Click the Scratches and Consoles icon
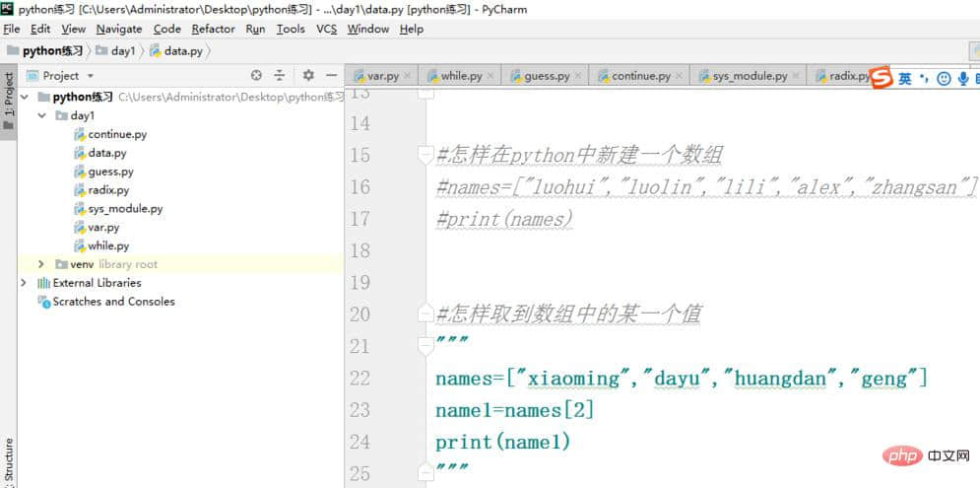 (x=43, y=302)
